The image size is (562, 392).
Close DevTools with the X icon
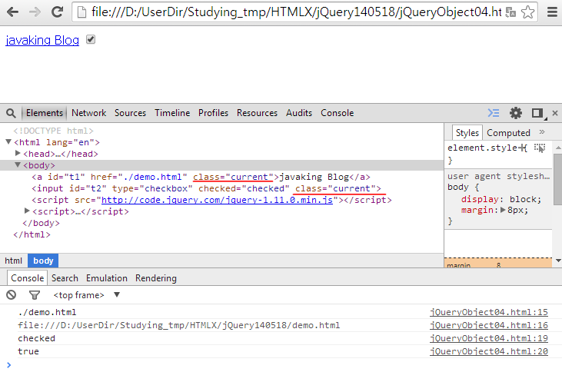click(555, 113)
